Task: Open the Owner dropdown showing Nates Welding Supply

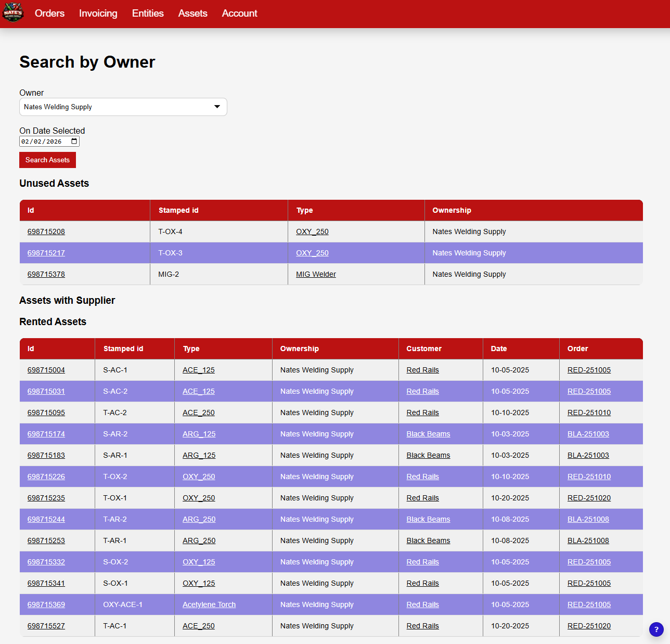Action: (123, 107)
